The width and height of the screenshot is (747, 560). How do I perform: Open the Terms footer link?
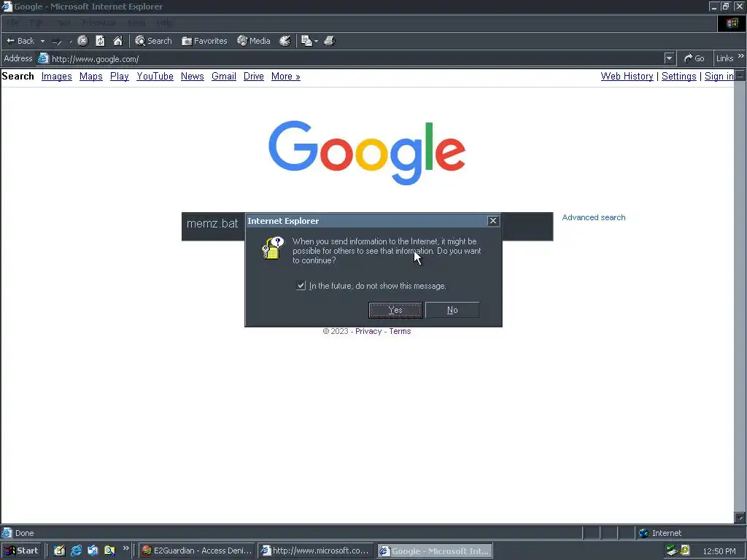coord(400,332)
